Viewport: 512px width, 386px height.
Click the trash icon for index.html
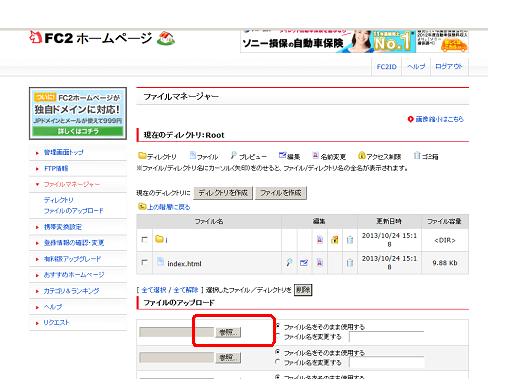point(350,263)
